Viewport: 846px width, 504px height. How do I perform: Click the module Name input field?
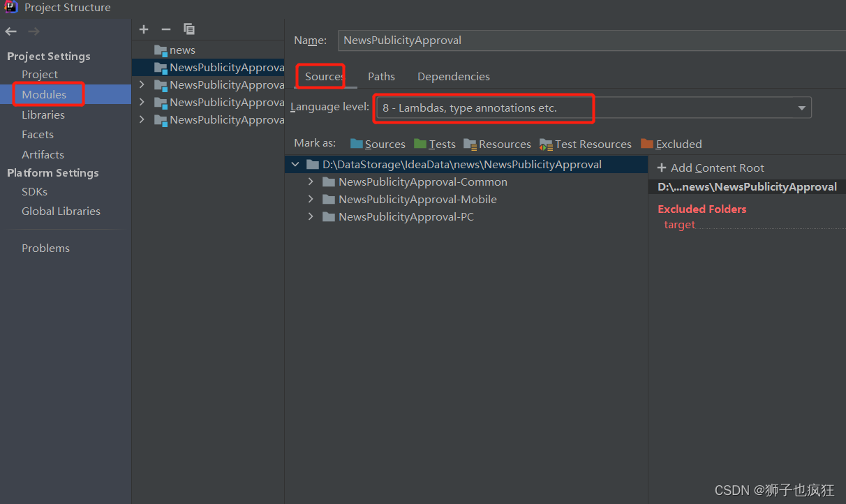pyautogui.click(x=592, y=40)
